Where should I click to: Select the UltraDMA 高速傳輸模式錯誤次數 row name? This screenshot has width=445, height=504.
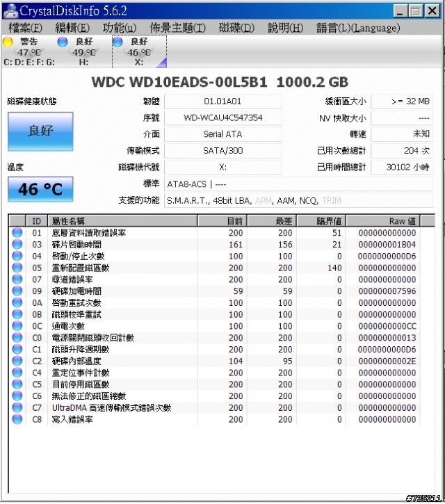(111, 408)
